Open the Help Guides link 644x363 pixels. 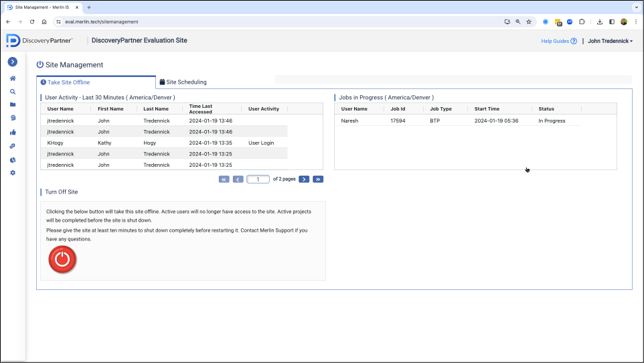(558, 41)
